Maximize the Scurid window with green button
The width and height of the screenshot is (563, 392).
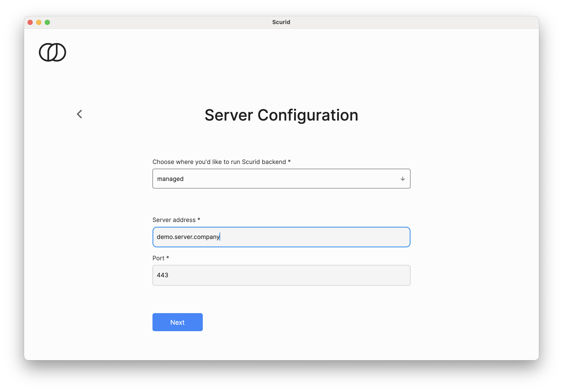click(x=47, y=22)
